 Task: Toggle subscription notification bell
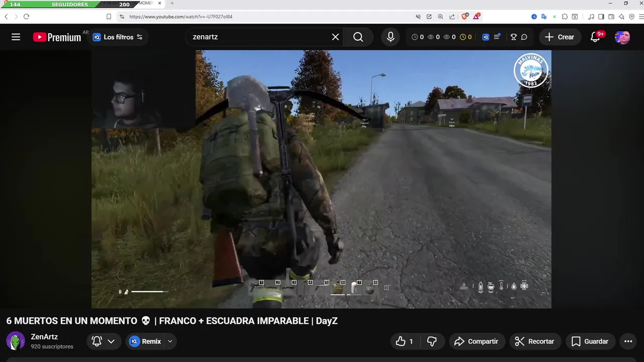tap(97, 341)
